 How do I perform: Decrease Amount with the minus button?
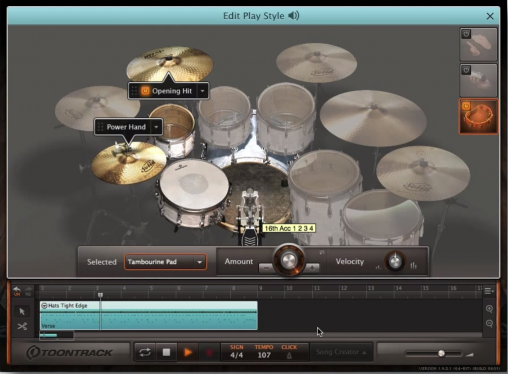click(266, 268)
